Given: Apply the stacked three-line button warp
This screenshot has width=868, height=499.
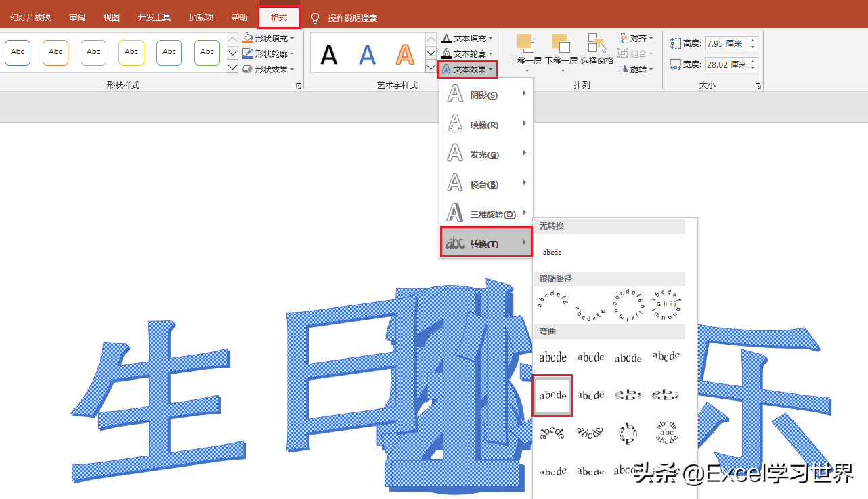Looking at the screenshot, I should pyautogui.click(x=666, y=433).
